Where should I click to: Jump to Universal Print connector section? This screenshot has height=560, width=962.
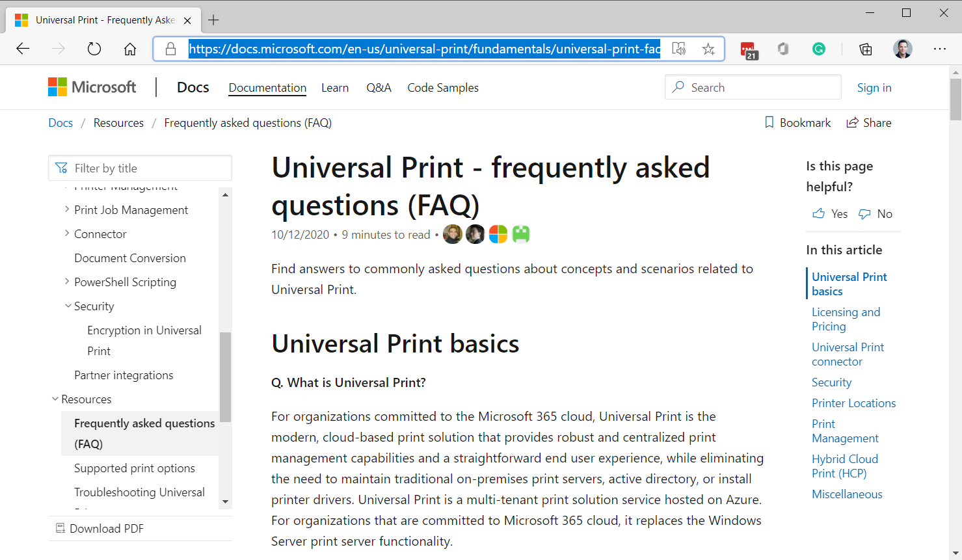[x=848, y=354]
